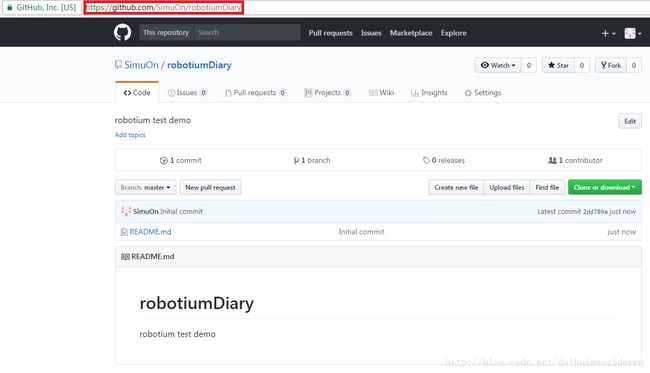Click Pull requests in top navigation
650x373 pixels.
(x=330, y=33)
